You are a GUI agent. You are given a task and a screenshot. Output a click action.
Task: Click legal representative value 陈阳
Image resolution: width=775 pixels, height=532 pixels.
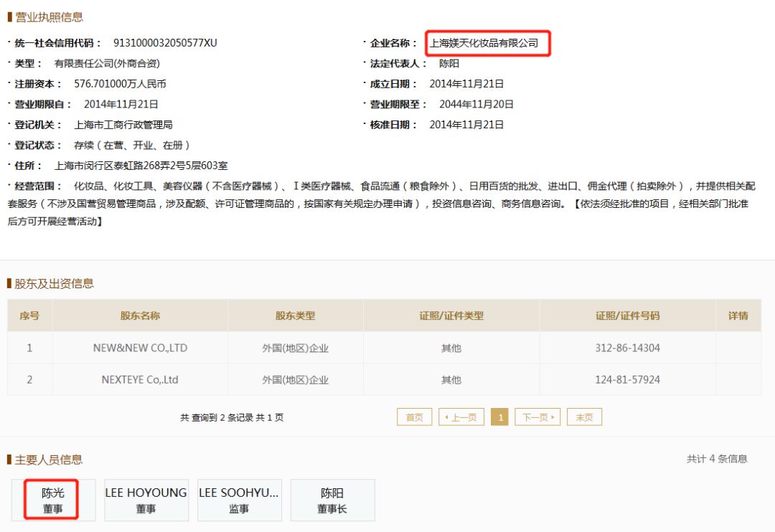click(449, 63)
